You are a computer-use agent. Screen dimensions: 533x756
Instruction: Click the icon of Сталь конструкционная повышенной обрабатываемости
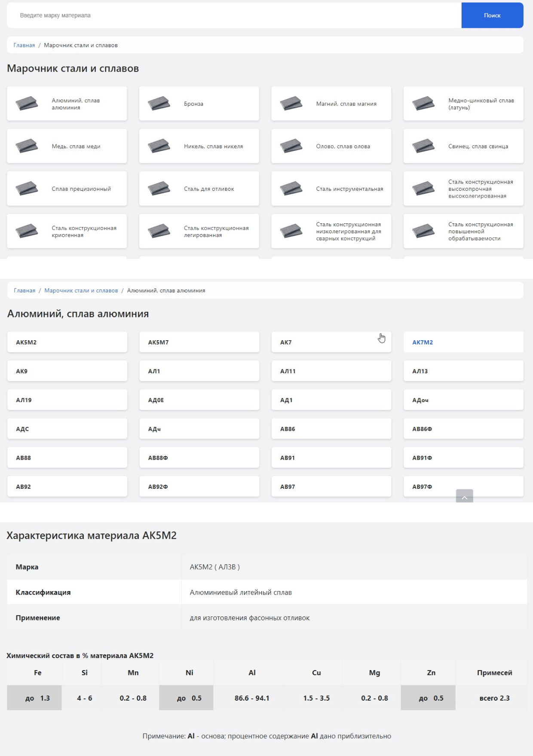click(x=423, y=231)
